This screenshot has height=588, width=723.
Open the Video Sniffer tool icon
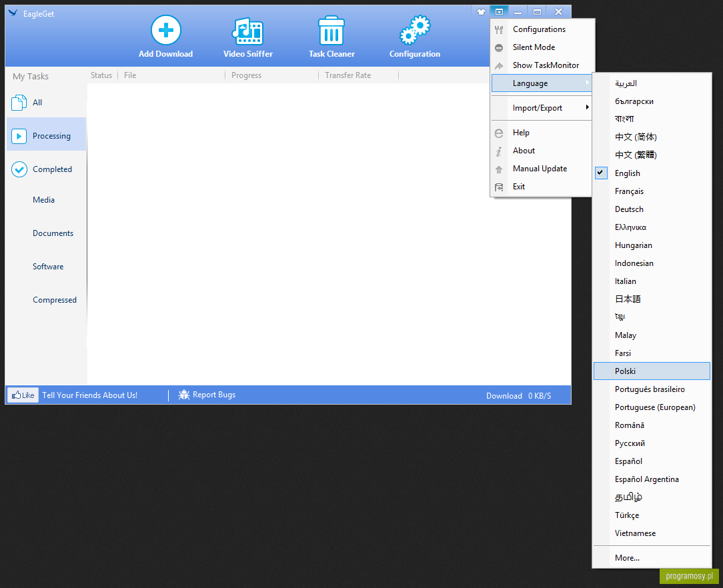click(248, 31)
